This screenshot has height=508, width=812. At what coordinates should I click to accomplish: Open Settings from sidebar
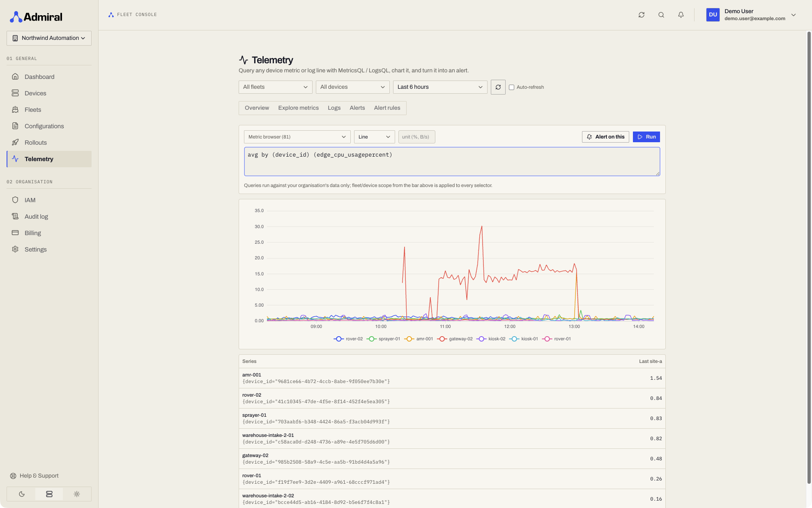pyautogui.click(x=49, y=249)
